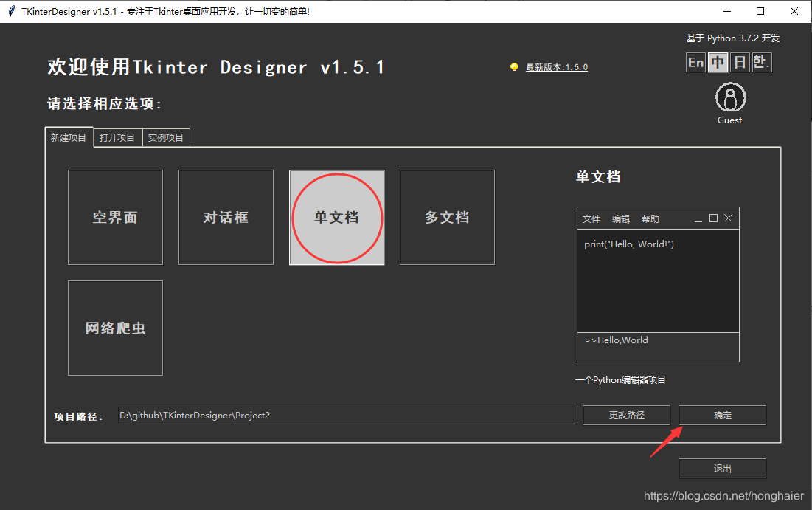The height and width of the screenshot is (510, 812).
Task: Open the 最新版本:1.5.0 link
Action: (557, 67)
